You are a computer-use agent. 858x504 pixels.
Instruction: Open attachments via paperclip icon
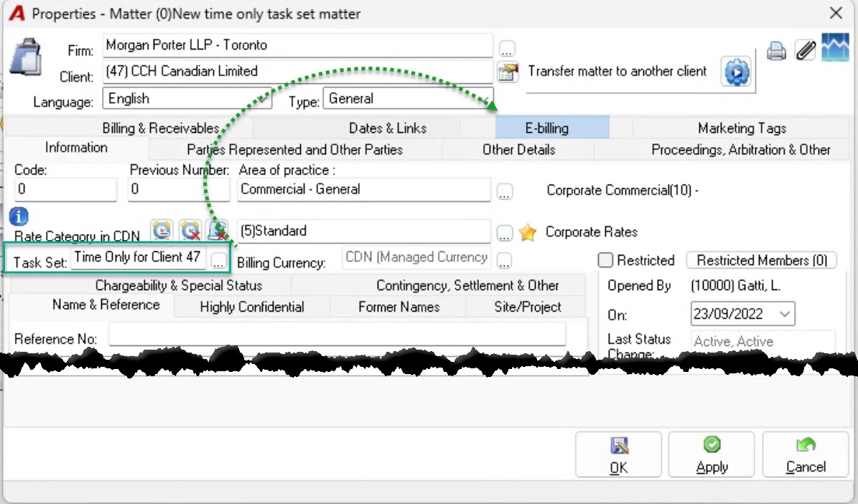click(x=805, y=50)
